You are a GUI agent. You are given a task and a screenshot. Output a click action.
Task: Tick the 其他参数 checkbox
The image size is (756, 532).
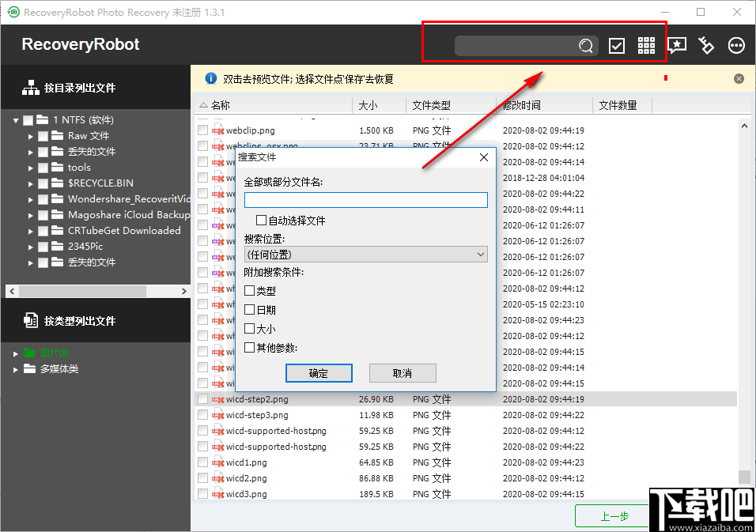[x=249, y=348]
